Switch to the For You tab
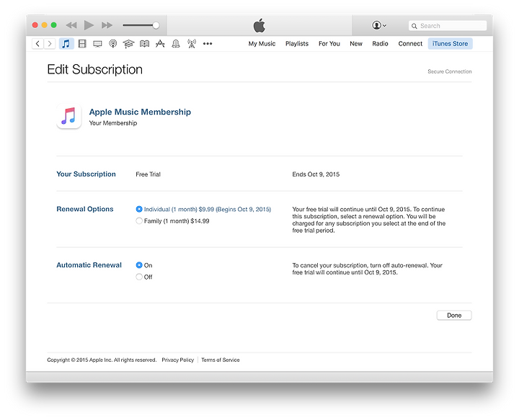The width and height of the screenshot is (519, 420). point(329,44)
